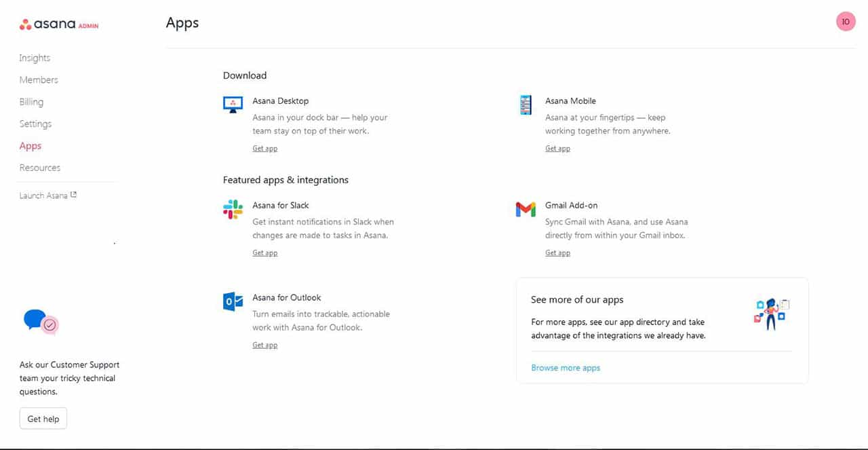Click Get app under Gmail Add-on

(558, 253)
